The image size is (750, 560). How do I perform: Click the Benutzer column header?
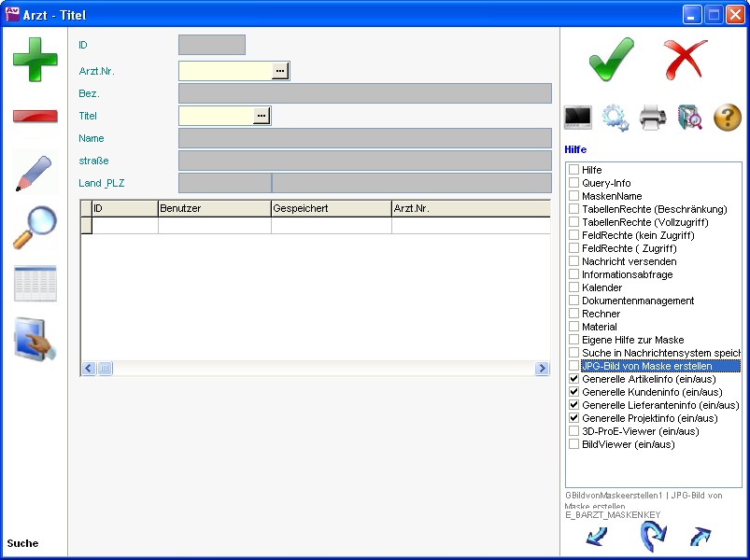tap(214, 209)
